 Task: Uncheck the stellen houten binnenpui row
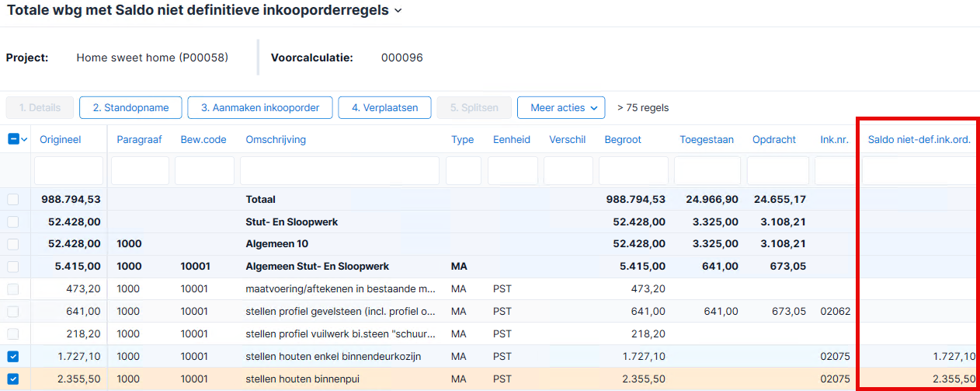click(x=13, y=379)
